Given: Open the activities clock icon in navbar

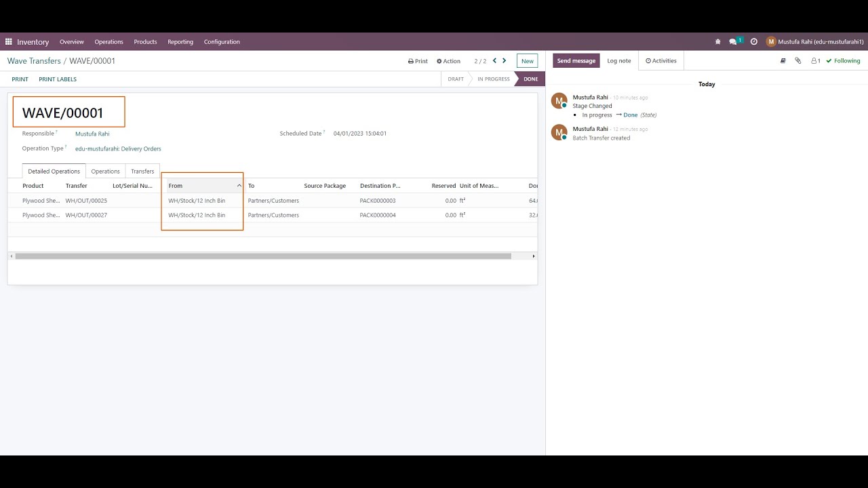Looking at the screenshot, I should pos(754,41).
